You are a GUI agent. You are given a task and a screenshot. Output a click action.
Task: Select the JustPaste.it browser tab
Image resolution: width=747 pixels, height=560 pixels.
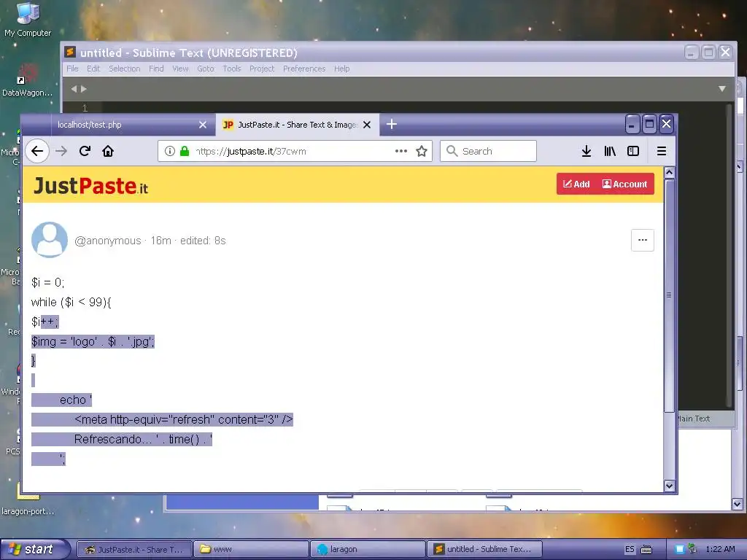[298, 125]
